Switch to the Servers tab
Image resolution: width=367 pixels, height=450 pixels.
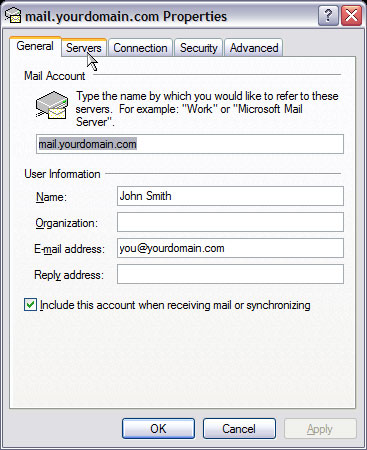click(84, 48)
